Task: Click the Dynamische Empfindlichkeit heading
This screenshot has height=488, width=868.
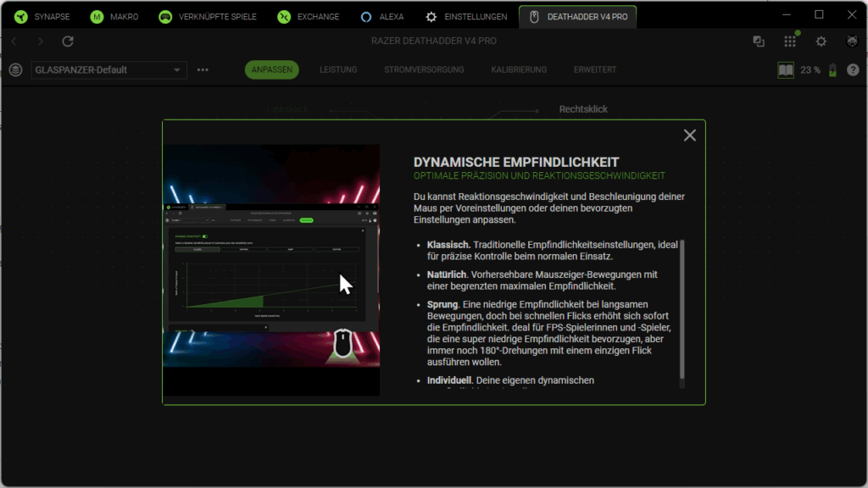Action: tap(516, 162)
